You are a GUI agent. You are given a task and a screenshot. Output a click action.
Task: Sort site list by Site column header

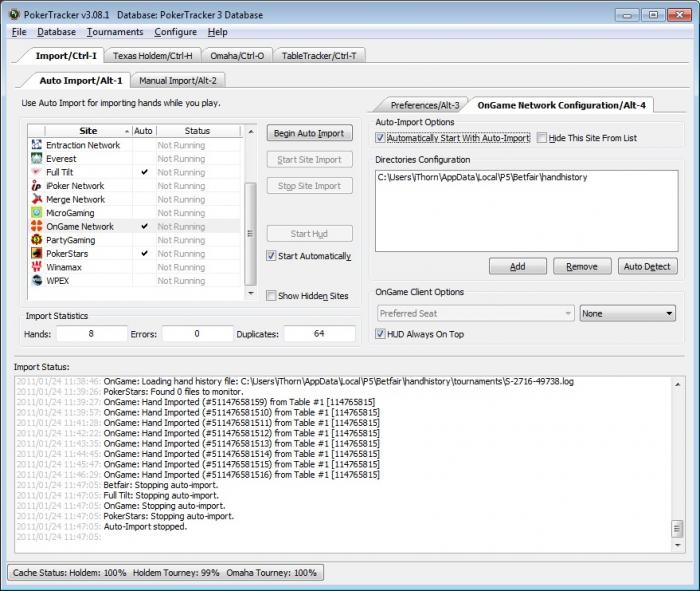tap(88, 131)
